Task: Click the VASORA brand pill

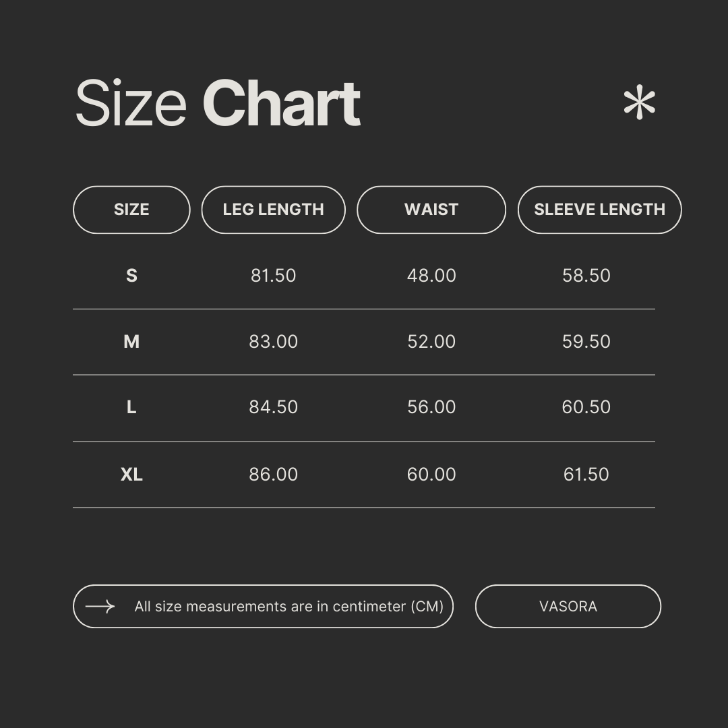Action: (x=568, y=607)
